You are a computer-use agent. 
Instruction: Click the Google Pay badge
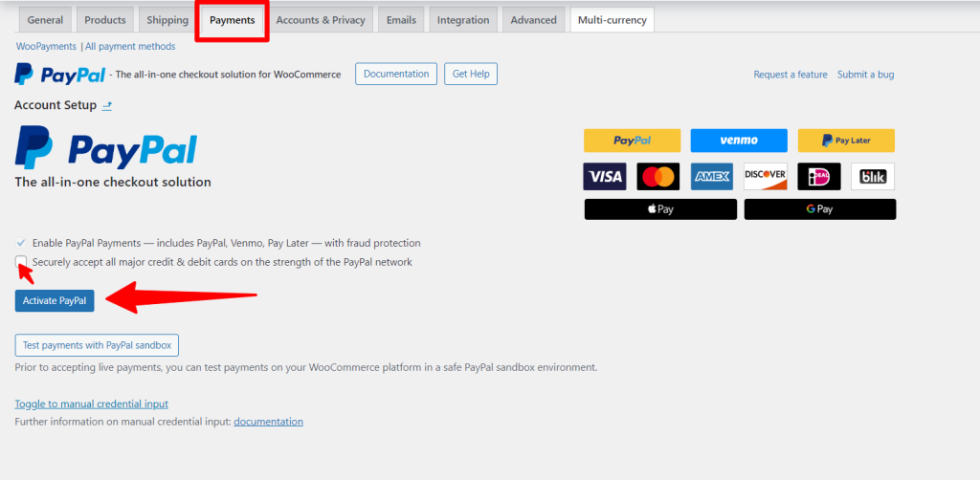[819, 209]
